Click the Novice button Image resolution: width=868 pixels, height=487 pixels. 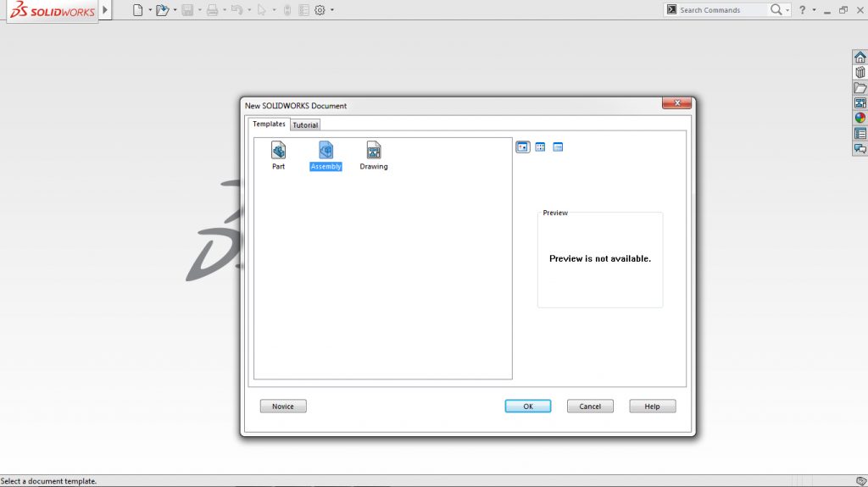click(x=283, y=407)
